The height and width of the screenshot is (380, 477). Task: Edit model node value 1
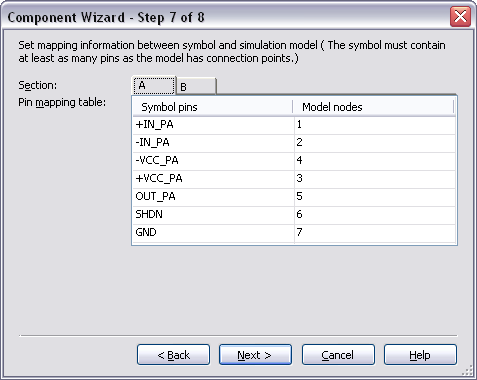pyautogui.click(x=375, y=125)
